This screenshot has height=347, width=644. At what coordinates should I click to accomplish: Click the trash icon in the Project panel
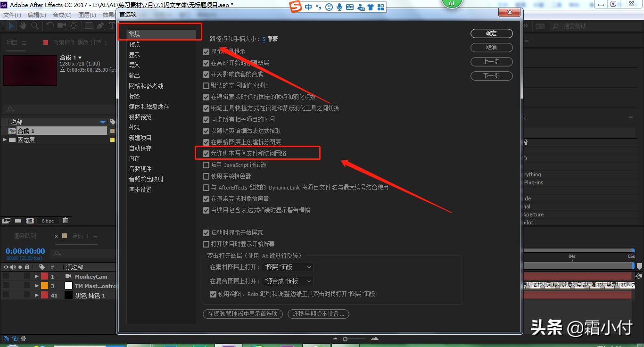pos(66,221)
